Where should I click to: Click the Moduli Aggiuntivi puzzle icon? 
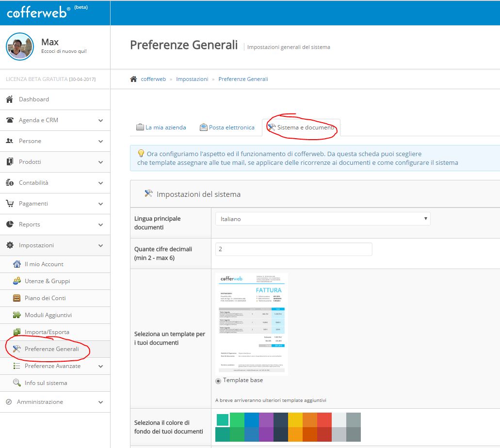click(16, 315)
